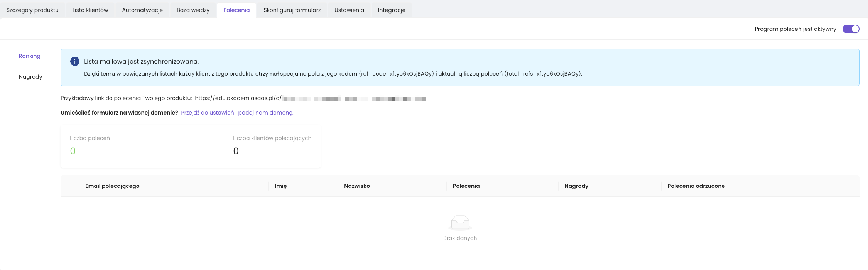Image resolution: width=868 pixels, height=270 pixels.
Task: Click the info icon in the blue banner
Action: [74, 61]
